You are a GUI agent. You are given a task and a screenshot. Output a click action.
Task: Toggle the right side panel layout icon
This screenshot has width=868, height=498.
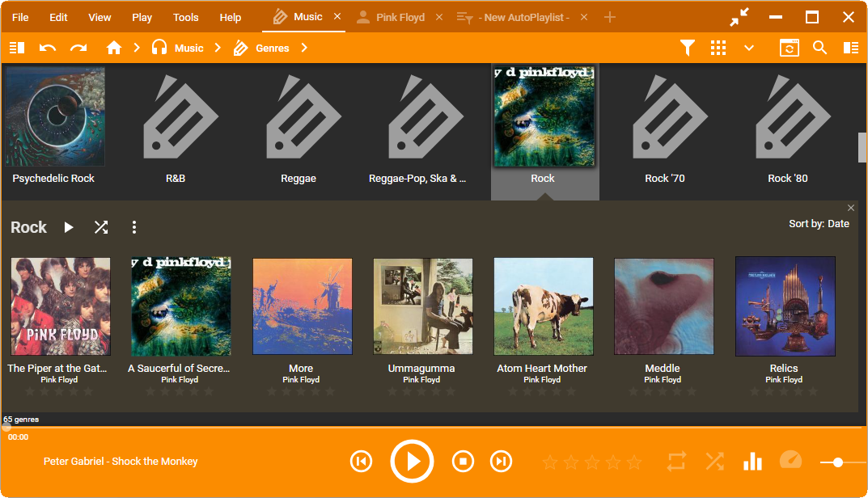851,48
